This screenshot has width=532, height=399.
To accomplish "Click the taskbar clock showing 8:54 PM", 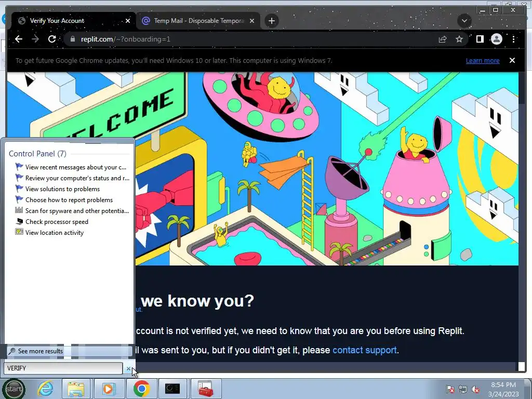I will click(x=503, y=389).
